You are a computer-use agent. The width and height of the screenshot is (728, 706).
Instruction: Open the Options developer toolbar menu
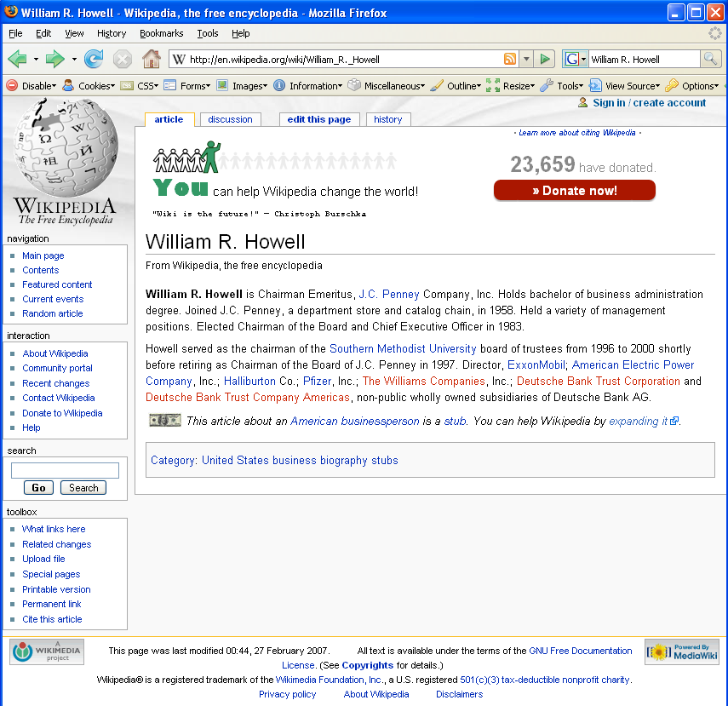tap(692, 86)
